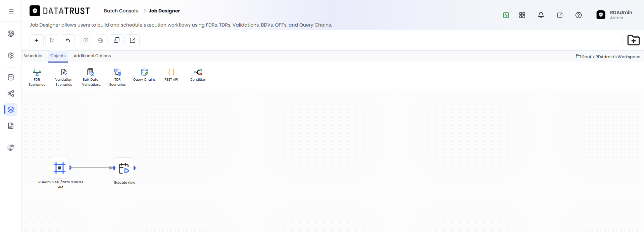The width and height of the screenshot is (644, 232).
Task: Click the 'RDAdmin 4/8/2026 9:00:03 AM' label
Action: pos(60,185)
